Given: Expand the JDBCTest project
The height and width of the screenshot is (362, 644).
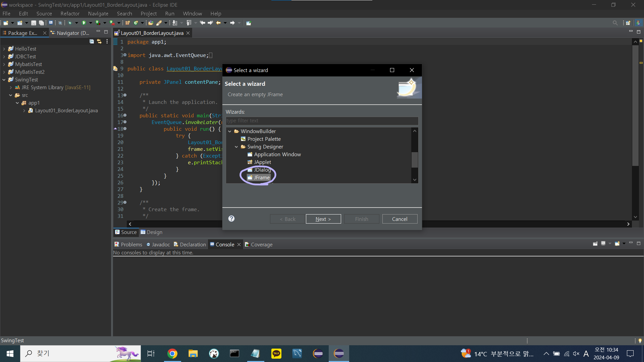Looking at the screenshot, I should [x=4, y=57].
